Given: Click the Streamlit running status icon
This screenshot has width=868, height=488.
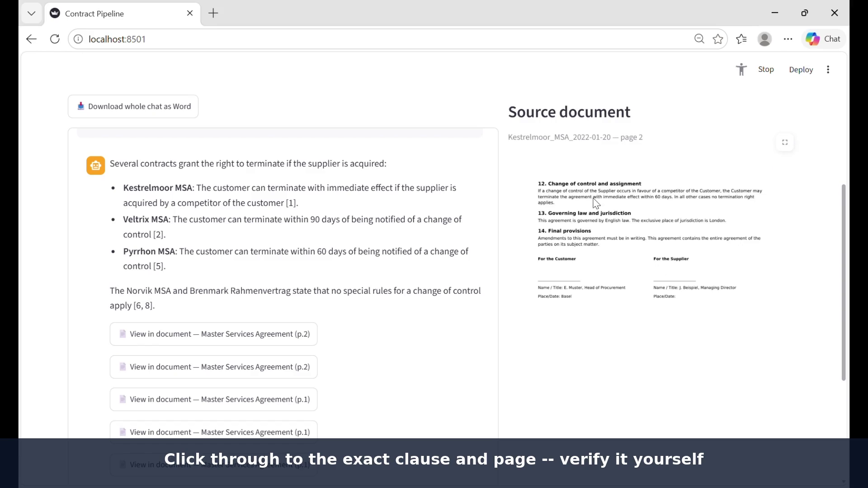Looking at the screenshot, I should tap(741, 69).
